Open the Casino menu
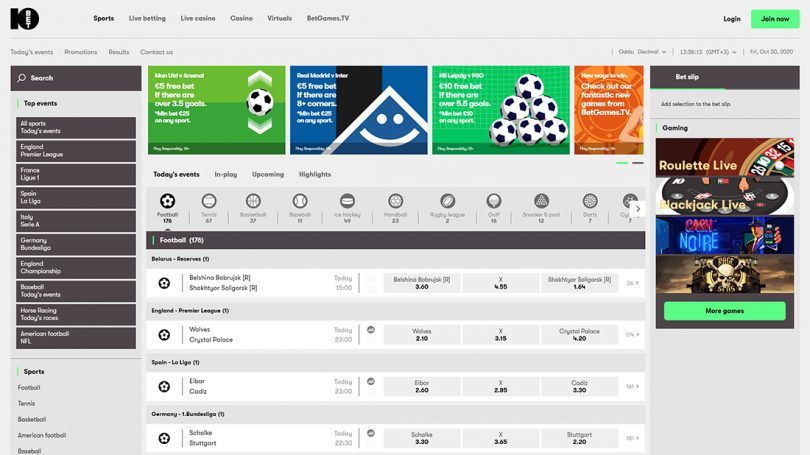 241,18
